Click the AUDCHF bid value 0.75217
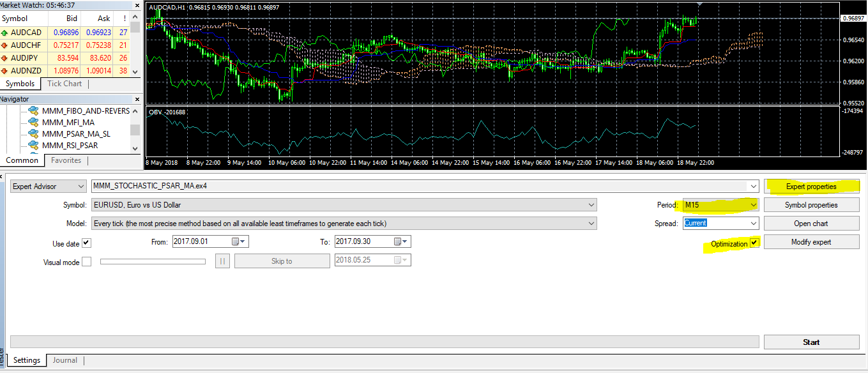The width and height of the screenshot is (868, 373). pos(66,45)
